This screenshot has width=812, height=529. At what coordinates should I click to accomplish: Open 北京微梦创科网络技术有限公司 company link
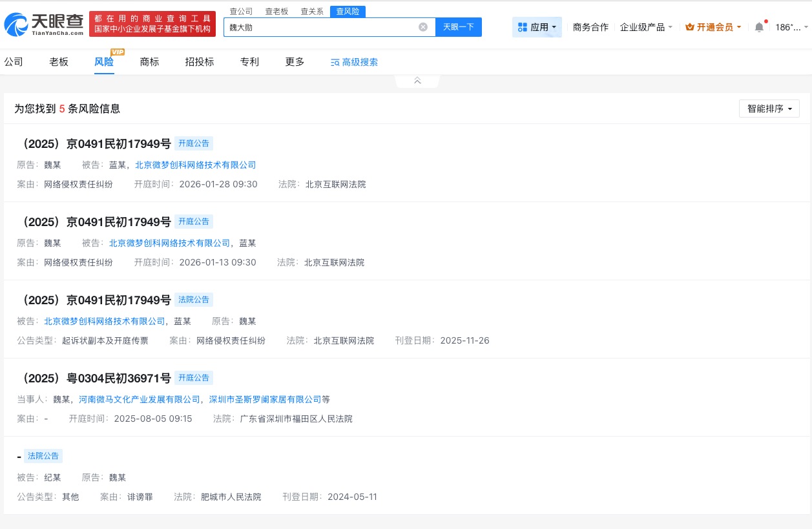196,165
